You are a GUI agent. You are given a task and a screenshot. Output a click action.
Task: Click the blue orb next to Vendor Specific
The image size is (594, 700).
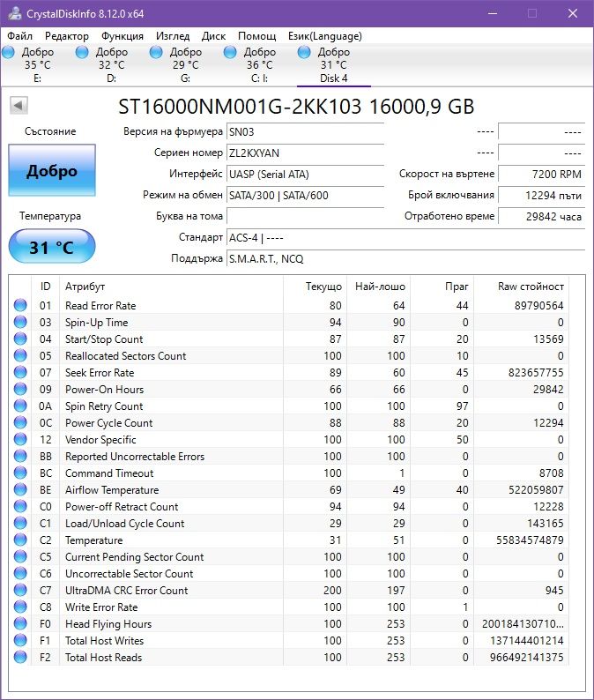pos(20,439)
